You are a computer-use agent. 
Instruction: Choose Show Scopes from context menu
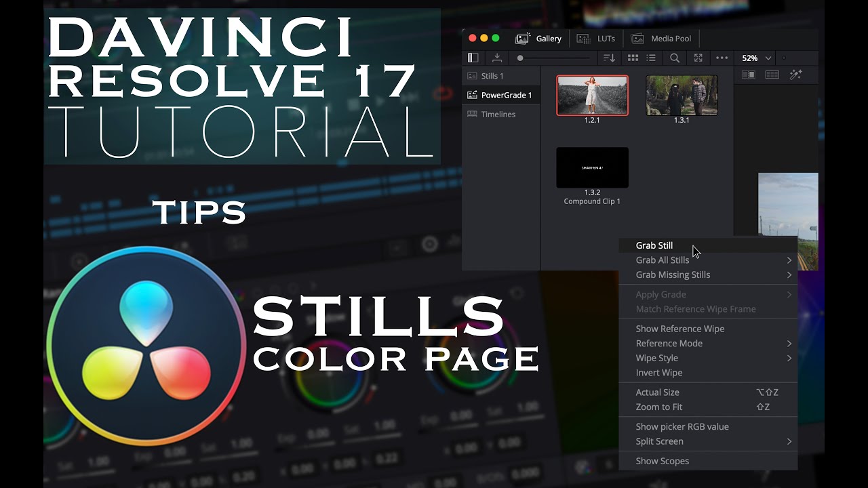tap(708, 461)
